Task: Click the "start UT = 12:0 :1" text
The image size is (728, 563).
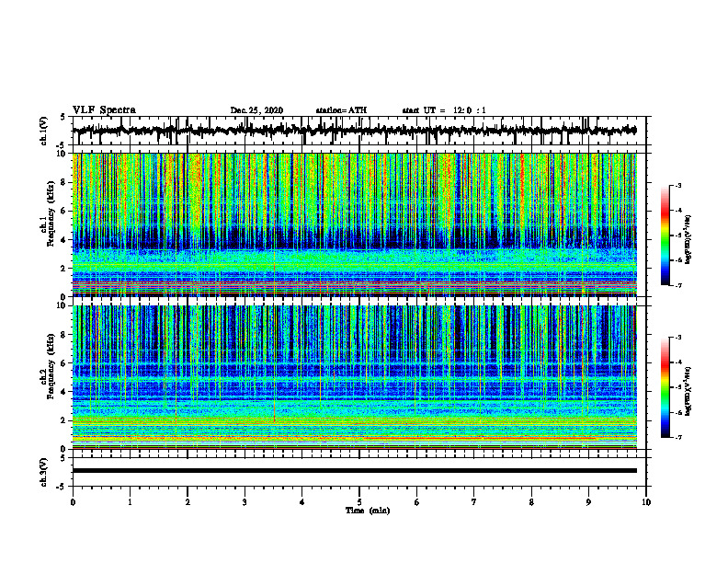Action: click(x=444, y=110)
